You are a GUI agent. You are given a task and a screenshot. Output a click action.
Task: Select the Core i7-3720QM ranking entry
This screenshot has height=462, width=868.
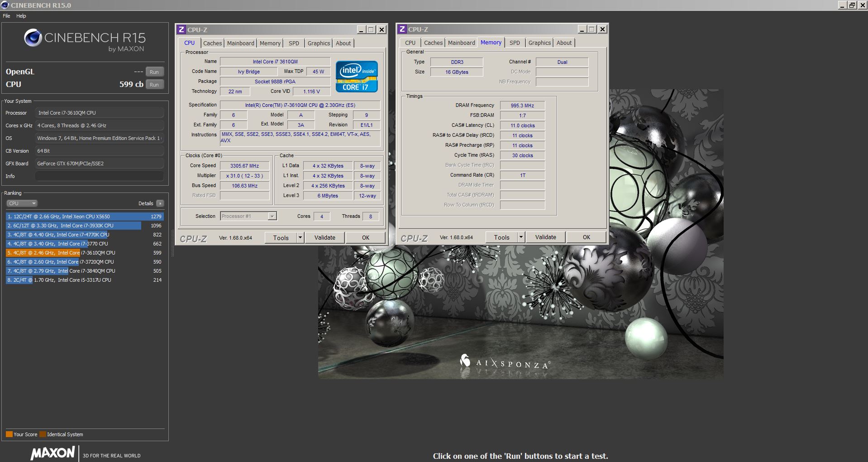click(85, 262)
